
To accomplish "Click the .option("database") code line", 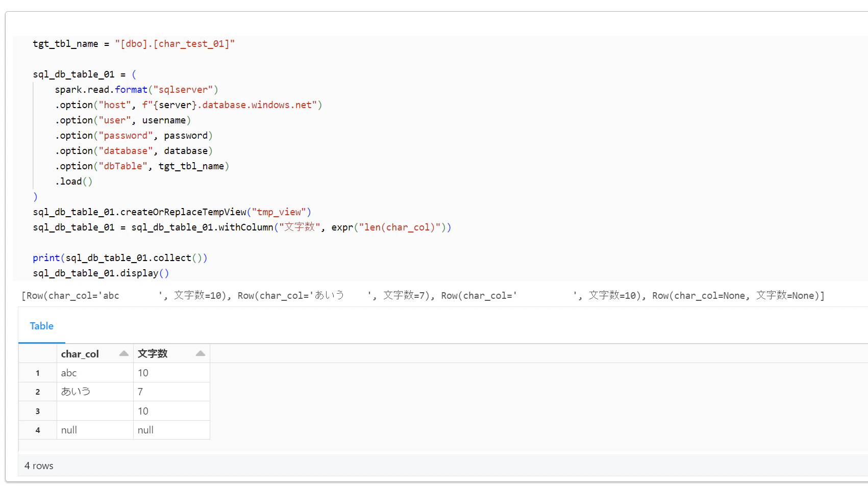I will pos(134,151).
